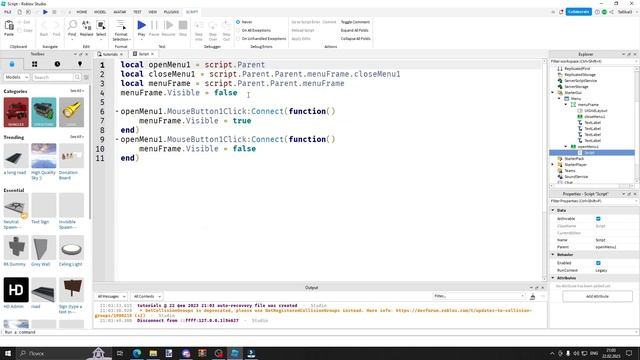
Task: Open the Find tool in the ribbon
Action: pyautogui.click(x=72, y=25)
